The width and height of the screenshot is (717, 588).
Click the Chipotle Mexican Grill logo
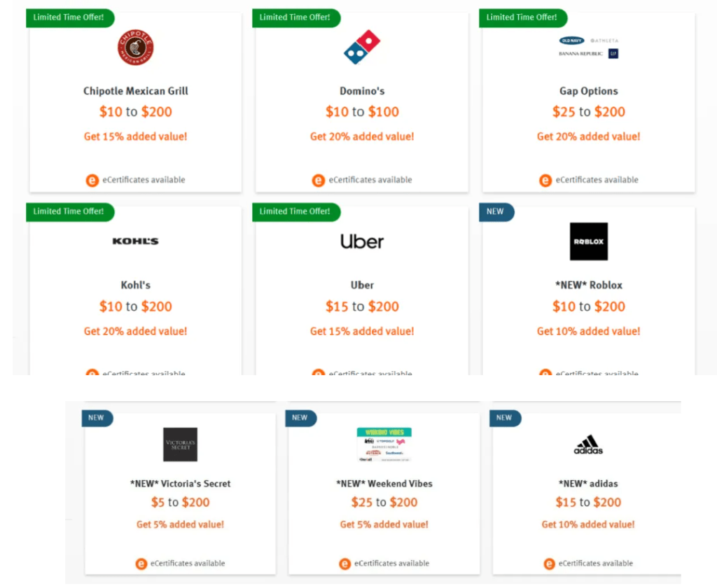(135, 48)
